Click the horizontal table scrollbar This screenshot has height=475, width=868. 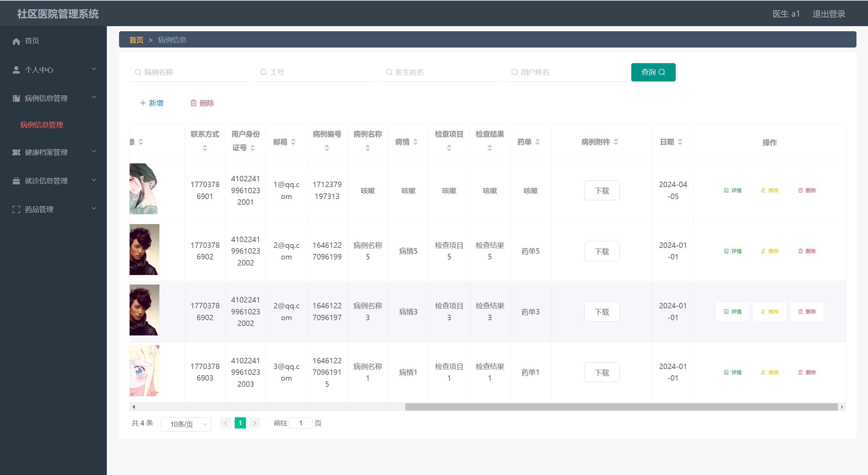(621, 407)
